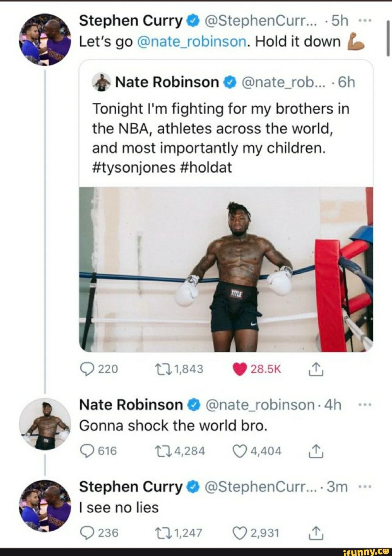392x556 pixels.
Task: Retweet the "Gonna shock the world bro" tweet
Action: [x=159, y=451]
